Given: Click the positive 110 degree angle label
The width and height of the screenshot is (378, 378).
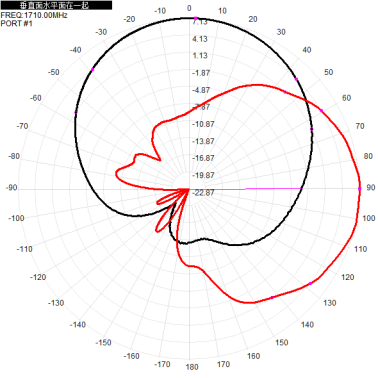Looking at the screenshot, I should point(360,249).
